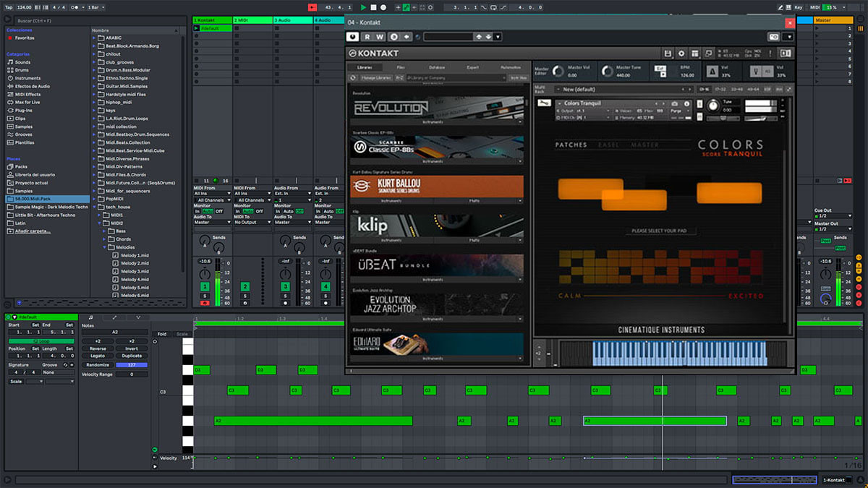Screen dimensions: 868x488
Task: Click the Randomize button
Action: (98, 365)
